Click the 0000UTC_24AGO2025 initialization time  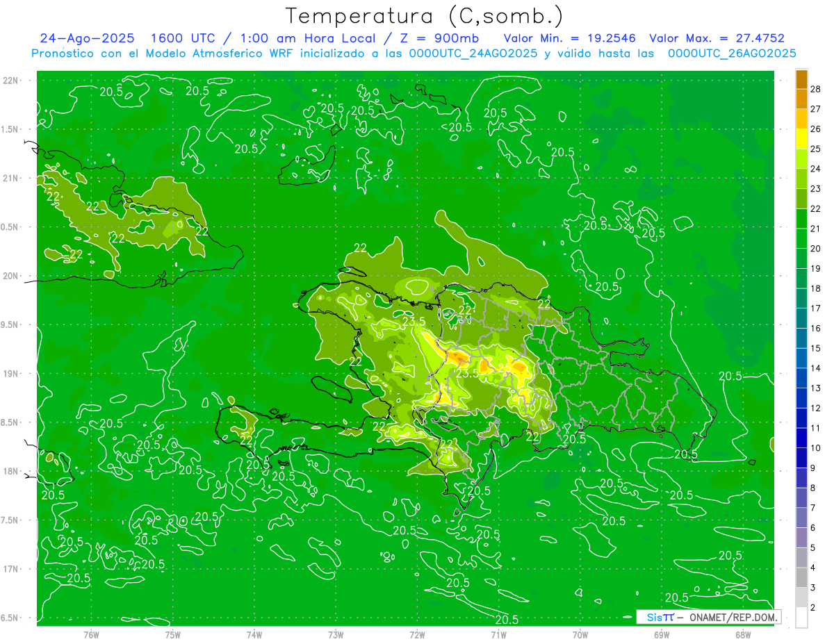pyautogui.click(x=475, y=53)
